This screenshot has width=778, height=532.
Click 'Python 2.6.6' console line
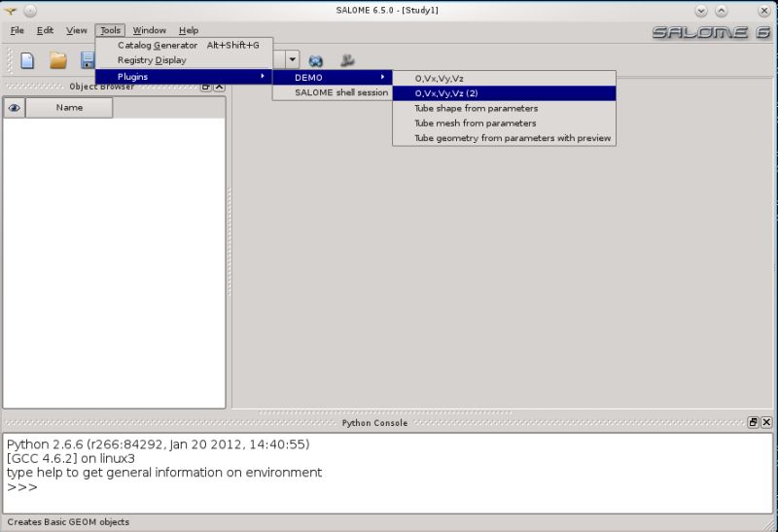point(159,444)
